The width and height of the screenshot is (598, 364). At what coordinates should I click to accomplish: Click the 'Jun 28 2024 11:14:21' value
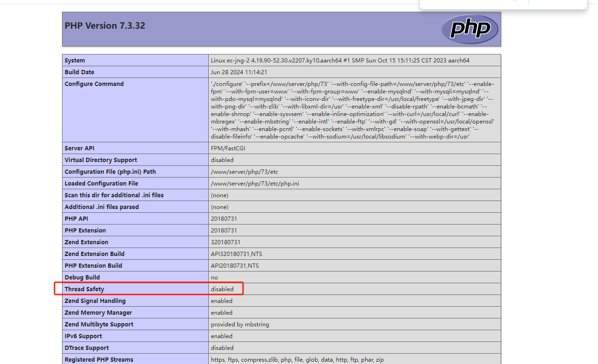(x=239, y=72)
